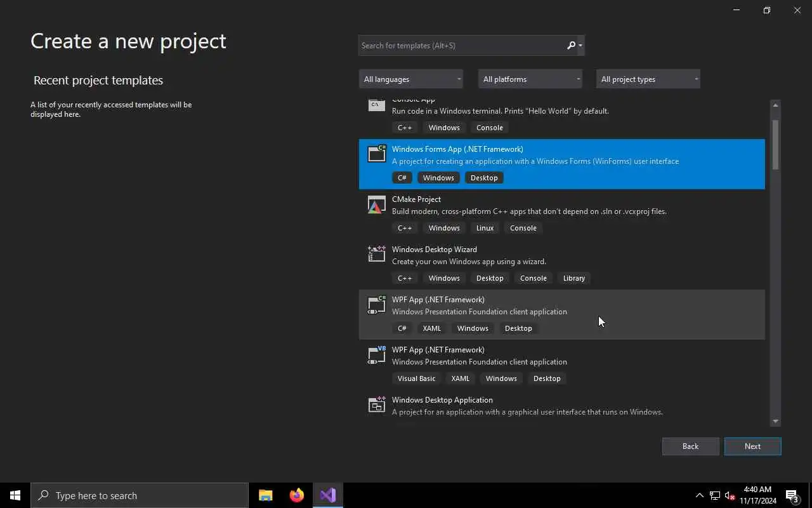Click the Next button
This screenshot has height=508, width=812.
(753, 446)
